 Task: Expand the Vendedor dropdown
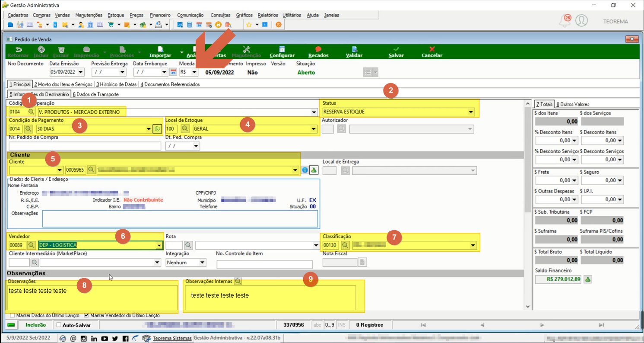[x=159, y=245]
